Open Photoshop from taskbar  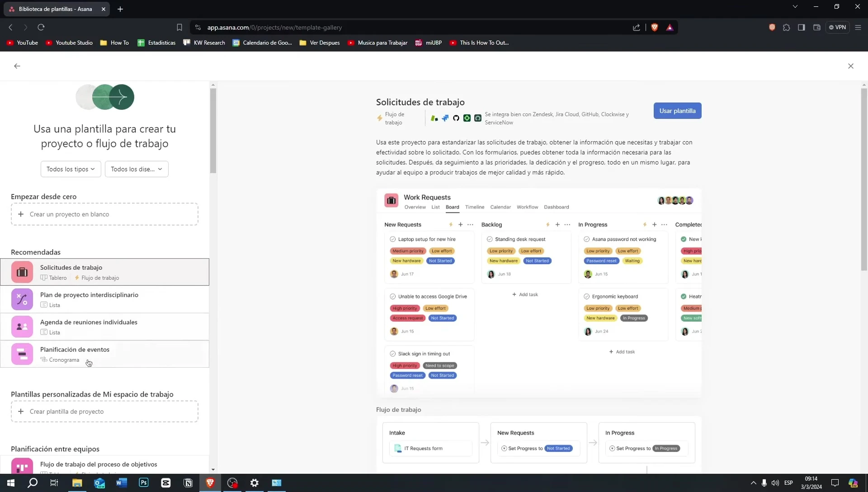(x=144, y=483)
